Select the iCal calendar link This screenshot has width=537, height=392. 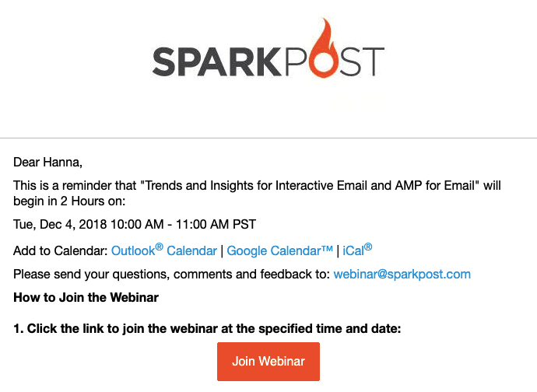(x=357, y=250)
